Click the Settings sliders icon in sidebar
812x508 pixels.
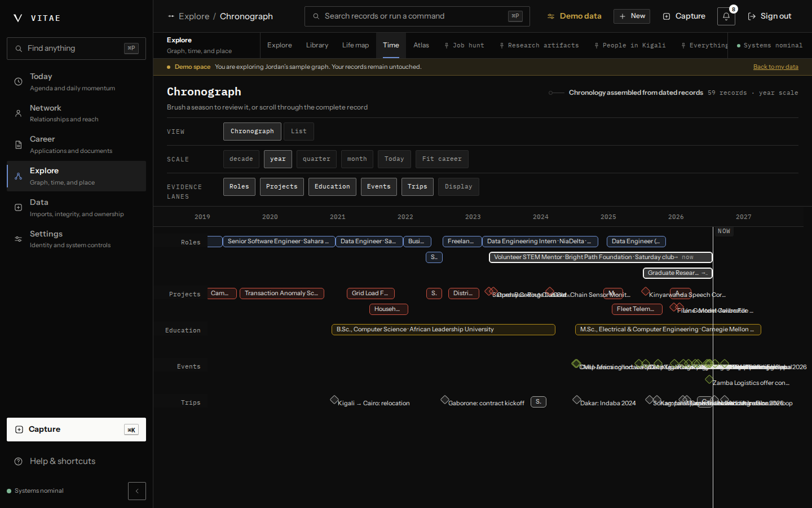point(19,239)
